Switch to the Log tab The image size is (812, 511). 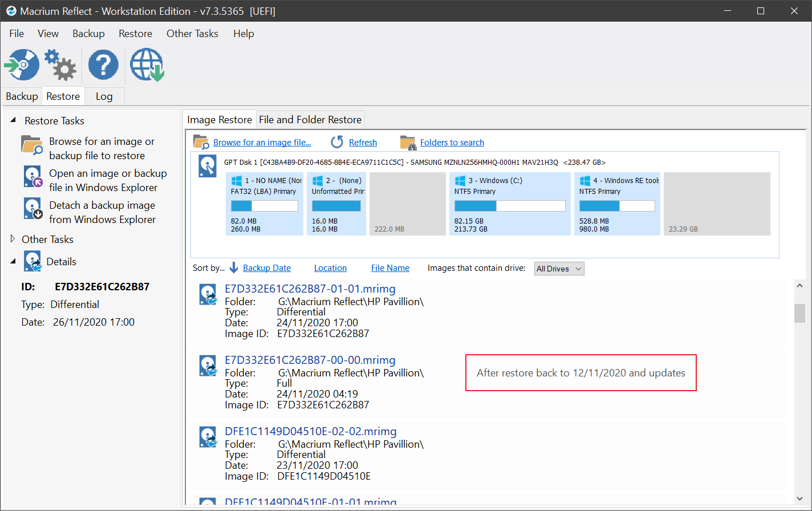click(x=104, y=96)
